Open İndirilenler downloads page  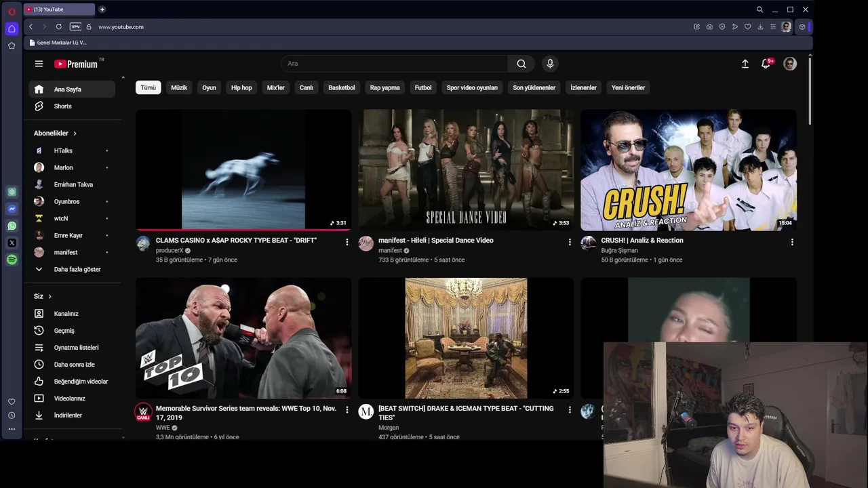click(73, 415)
